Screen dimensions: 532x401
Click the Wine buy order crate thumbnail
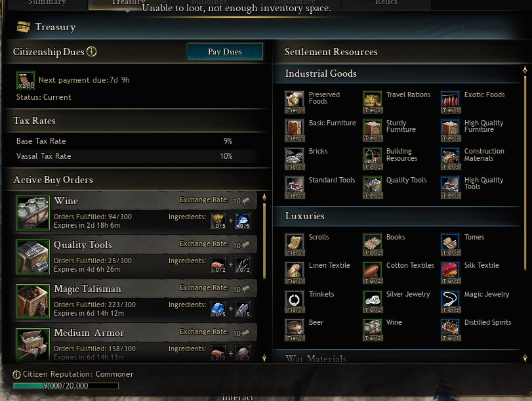click(33, 213)
